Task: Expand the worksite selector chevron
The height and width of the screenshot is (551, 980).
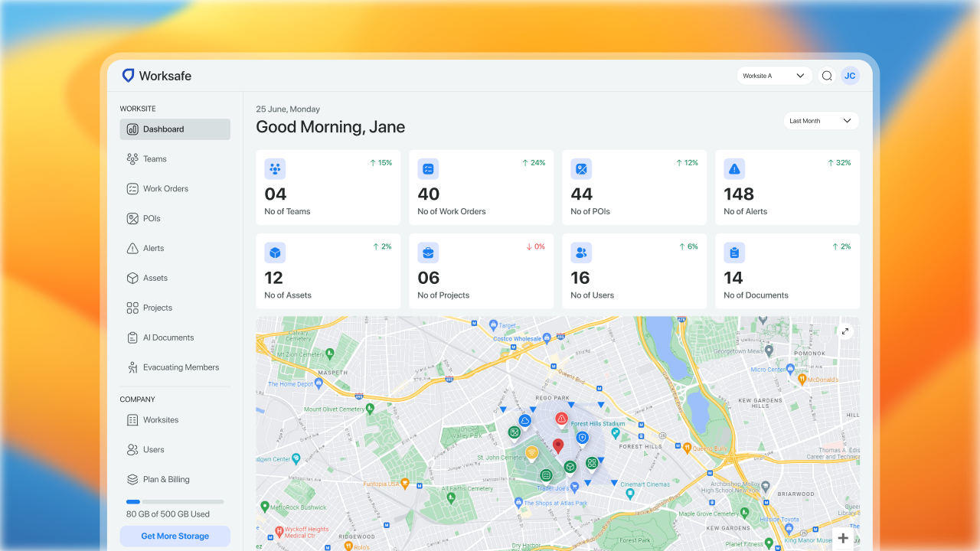Action: [801, 75]
